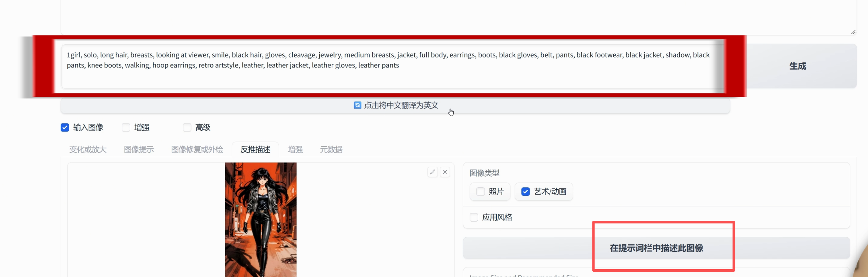868x277 pixels.
Task: Enable the 应用风格 checkbox
Action: click(x=474, y=217)
